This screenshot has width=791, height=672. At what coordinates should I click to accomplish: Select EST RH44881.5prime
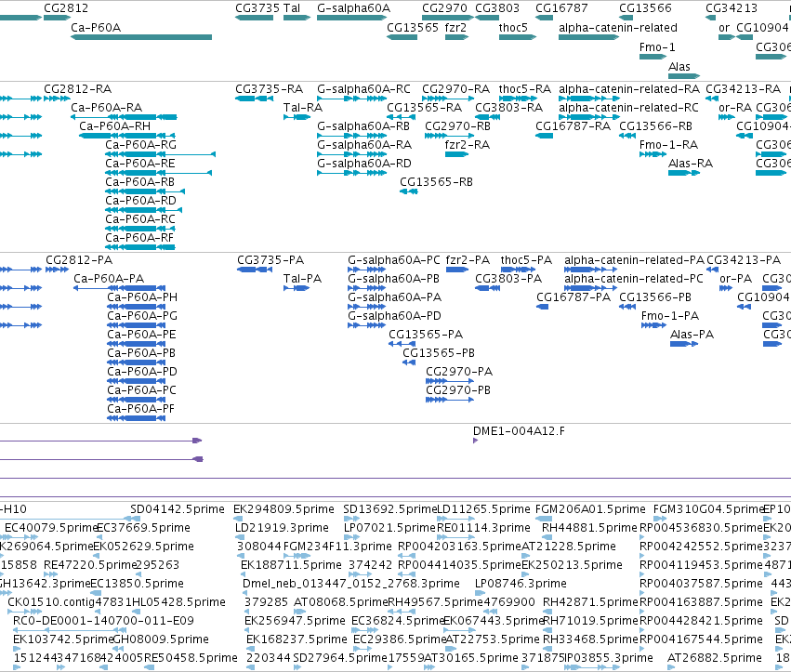(589, 528)
